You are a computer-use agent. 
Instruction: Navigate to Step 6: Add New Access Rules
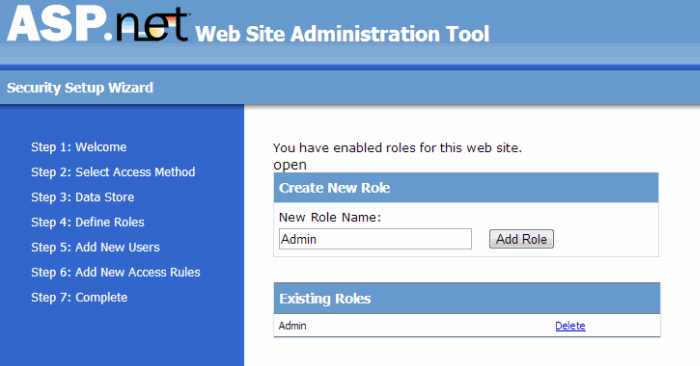(116, 272)
